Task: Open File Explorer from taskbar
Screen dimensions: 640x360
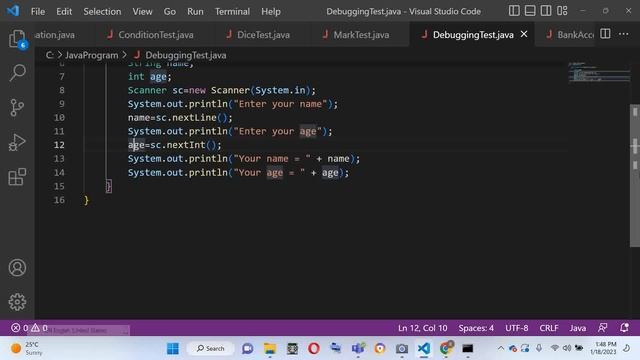Action: [270, 349]
